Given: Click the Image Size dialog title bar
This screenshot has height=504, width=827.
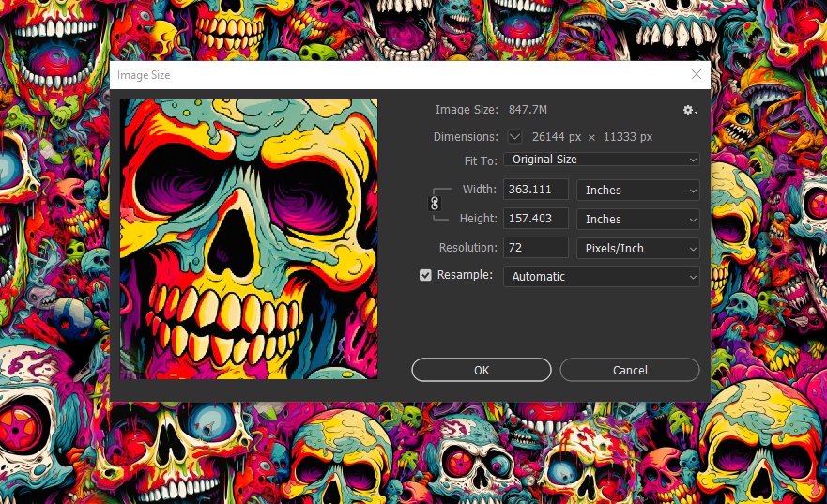Looking at the screenshot, I should pos(375,74).
